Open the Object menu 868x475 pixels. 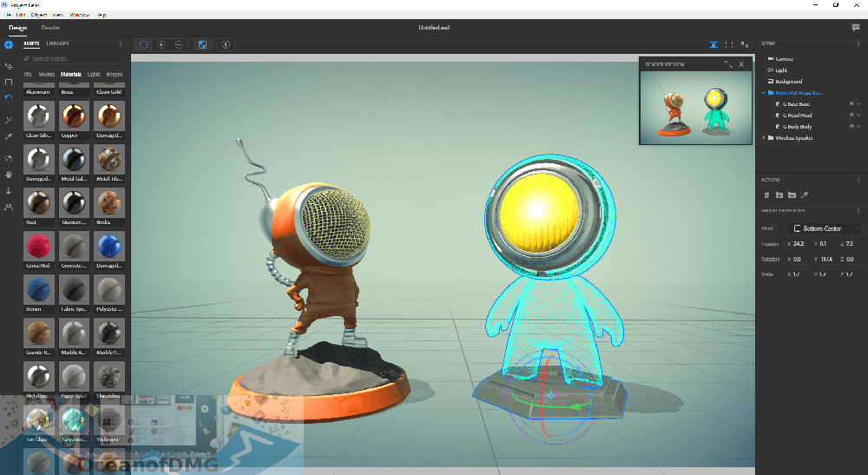point(39,15)
